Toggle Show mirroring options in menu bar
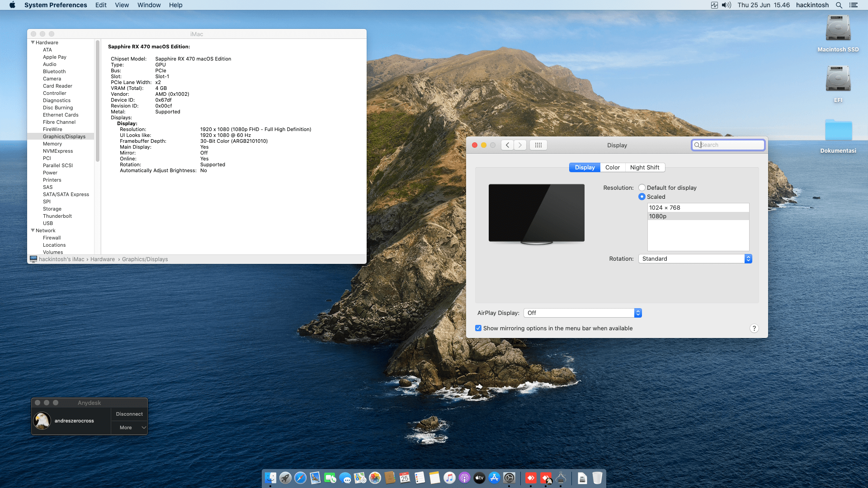The width and height of the screenshot is (868, 488). pos(478,328)
